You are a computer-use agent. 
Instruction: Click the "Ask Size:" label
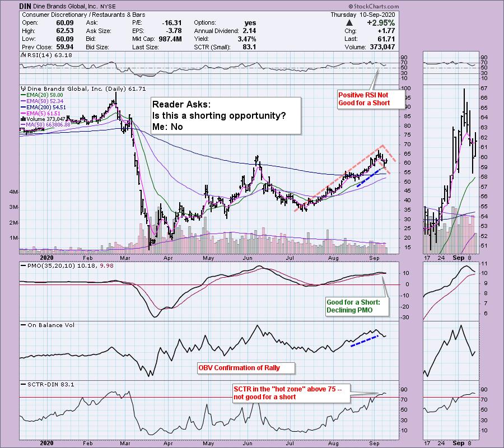tap(99, 31)
